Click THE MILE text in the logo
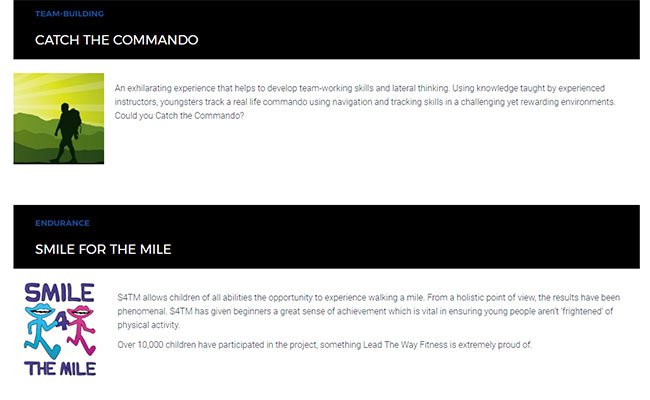Image resolution: width=650 pixels, height=400 pixels. coord(60,368)
